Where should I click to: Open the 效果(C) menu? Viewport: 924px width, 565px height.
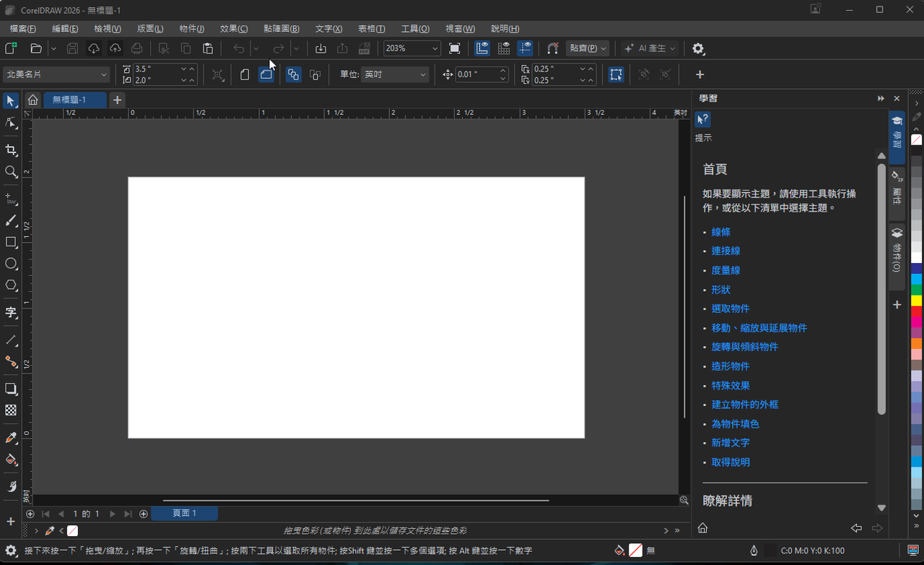click(x=233, y=29)
